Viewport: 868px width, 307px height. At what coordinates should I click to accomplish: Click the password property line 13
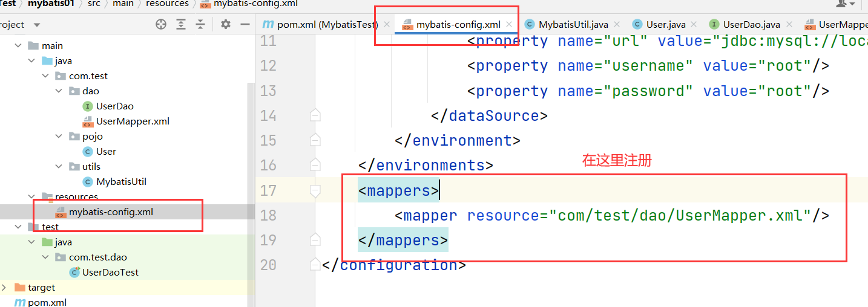click(x=648, y=91)
